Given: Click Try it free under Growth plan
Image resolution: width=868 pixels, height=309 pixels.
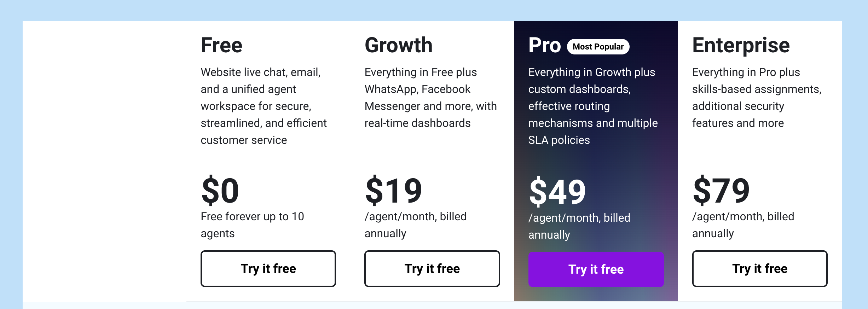Looking at the screenshot, I should pyautogui.click(x=432, y=269).
